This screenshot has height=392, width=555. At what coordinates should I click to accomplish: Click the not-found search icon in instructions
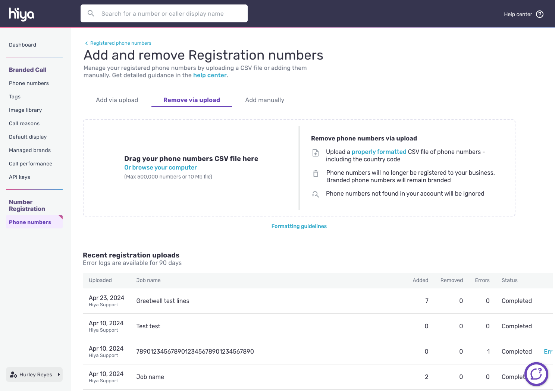click(316, 194)
